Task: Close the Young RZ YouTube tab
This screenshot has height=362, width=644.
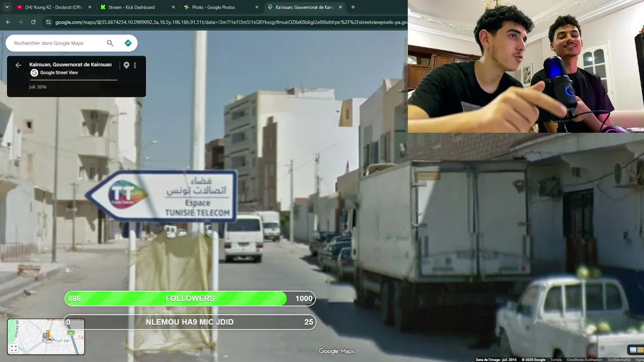Action: (x=90, y=7)
